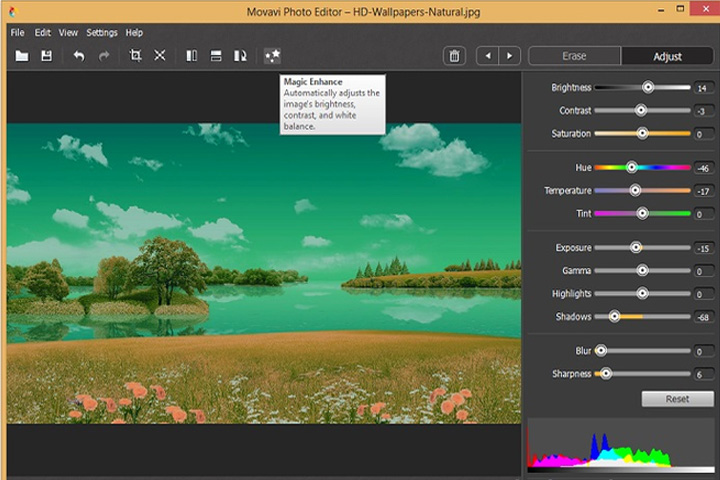Open a file with the folder icon
The height and width of the screenshot is (480, 720).
pyautogui.click(x=22, y=56)
